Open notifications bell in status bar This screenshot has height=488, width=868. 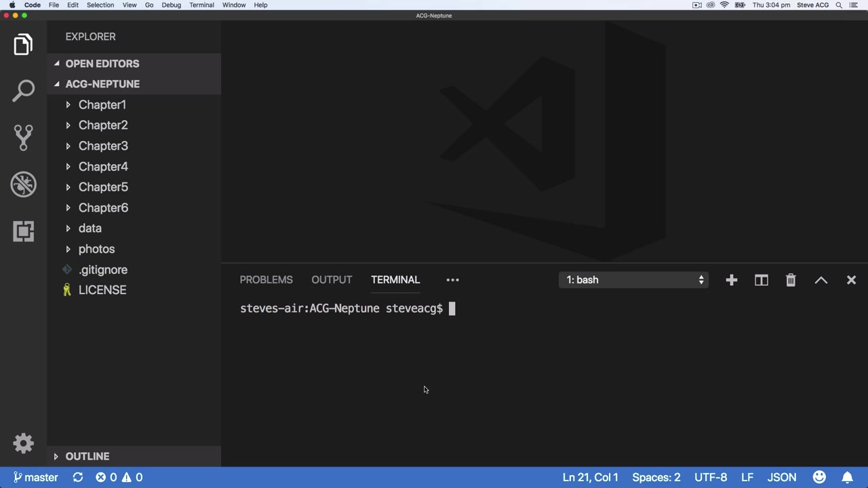847,477
